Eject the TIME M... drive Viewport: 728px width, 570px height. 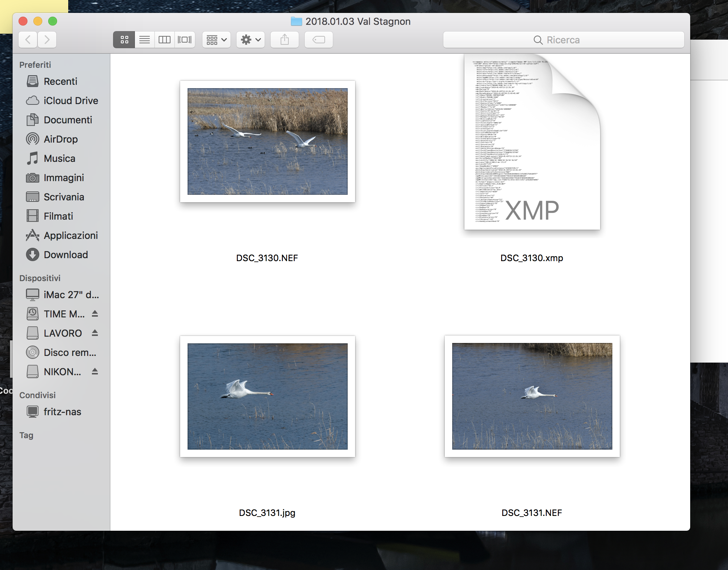tap(95, 314)
